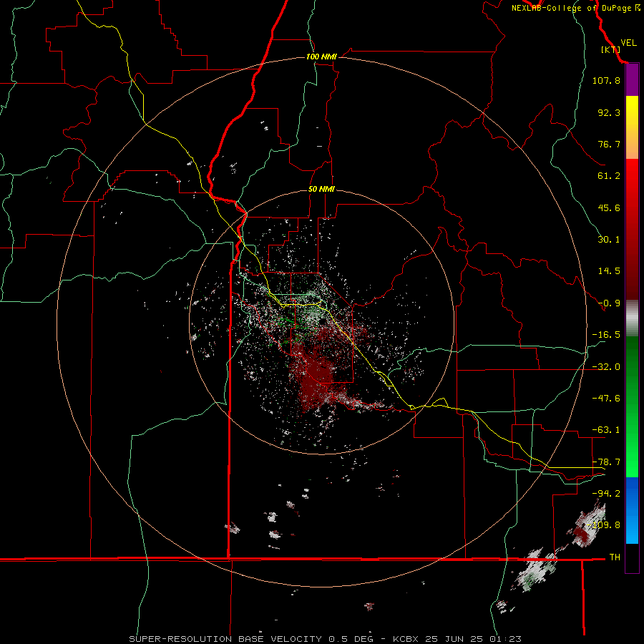Click the TH label beside the color bar
The height and width of the screenshot is (644, 644).
pos(615,557)
